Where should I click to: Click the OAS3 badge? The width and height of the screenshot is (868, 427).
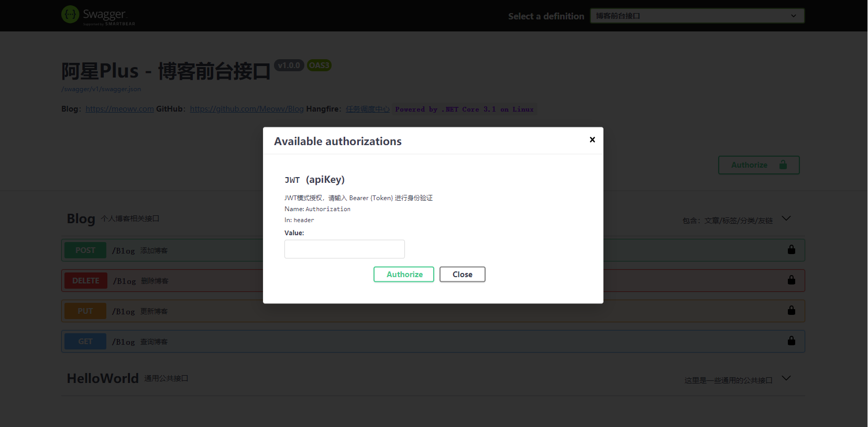pyautogui.click(x=319, y=65)
